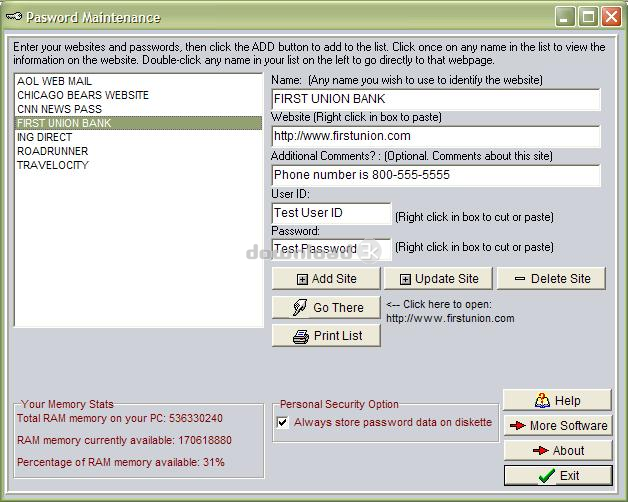Select ROADRUNNER entry
Viewport: 628px width, 502px height.
pos(138,151)
